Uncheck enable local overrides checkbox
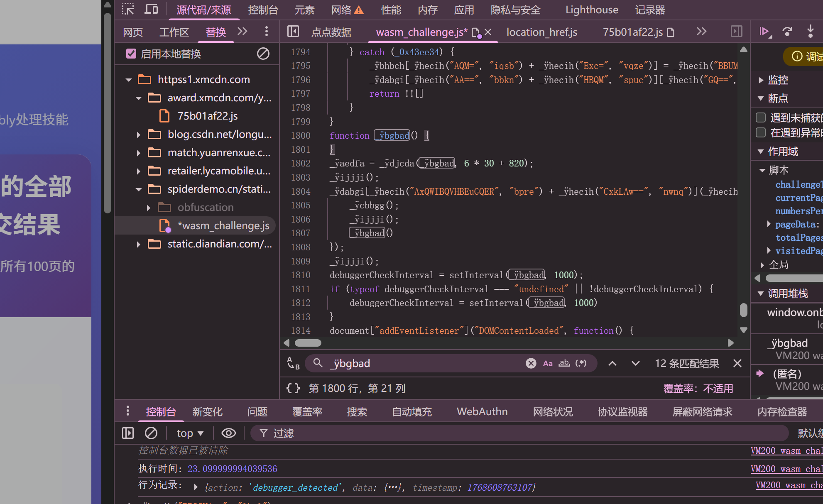 [131, 54]
